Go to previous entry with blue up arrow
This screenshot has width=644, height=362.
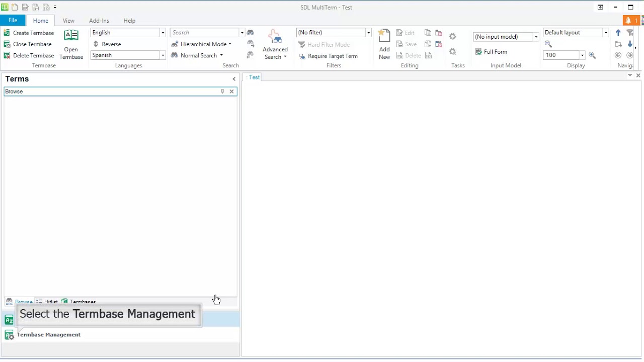[618, 33]
